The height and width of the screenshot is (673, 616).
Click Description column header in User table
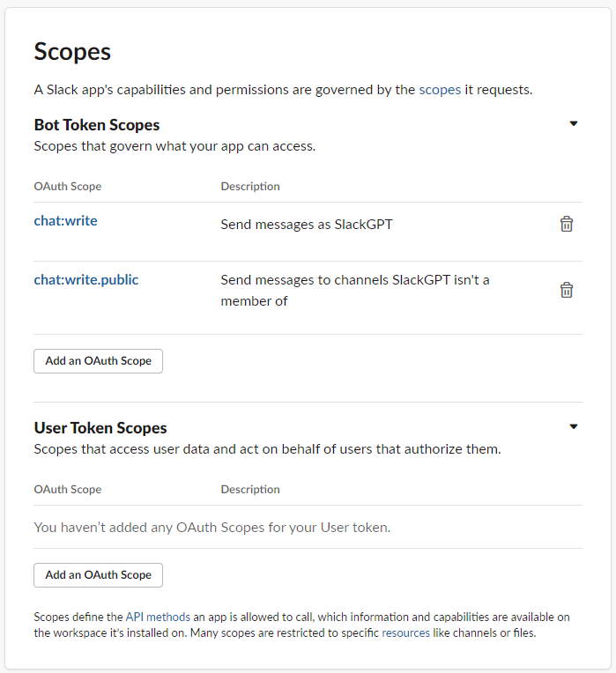[250, 490]
